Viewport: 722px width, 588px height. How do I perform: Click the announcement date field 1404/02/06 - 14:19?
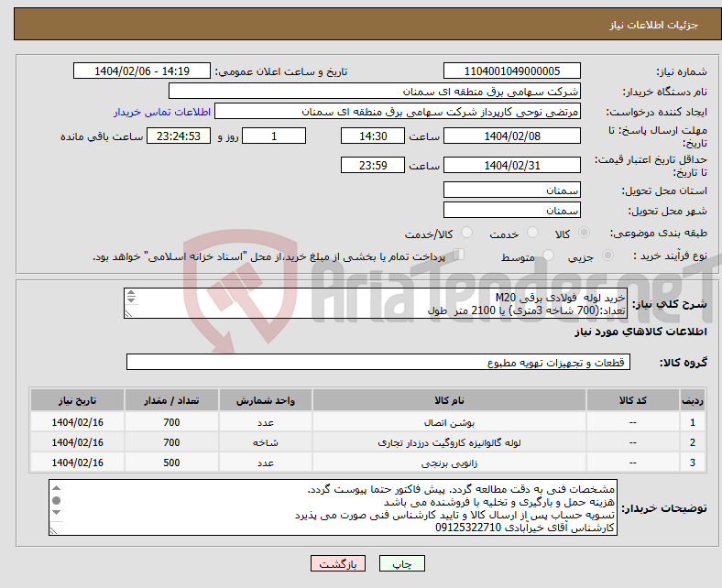pyautogui.click(x=142, y=71)
